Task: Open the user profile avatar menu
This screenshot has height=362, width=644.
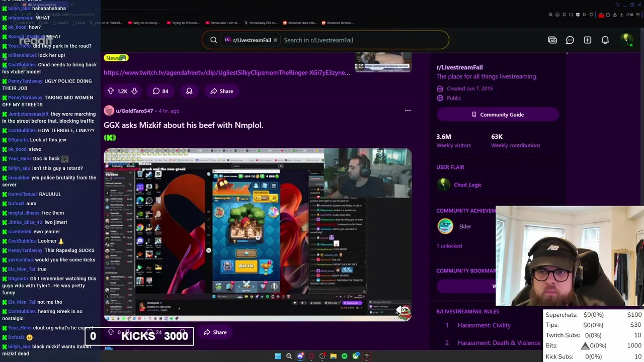Action: point(626,40)
